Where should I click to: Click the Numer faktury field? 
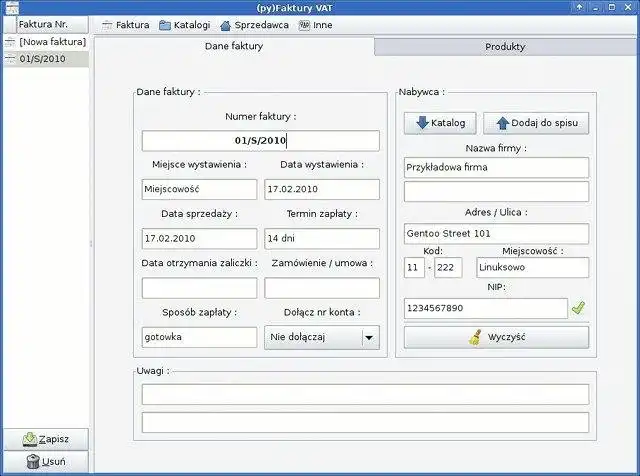point(260,141)
